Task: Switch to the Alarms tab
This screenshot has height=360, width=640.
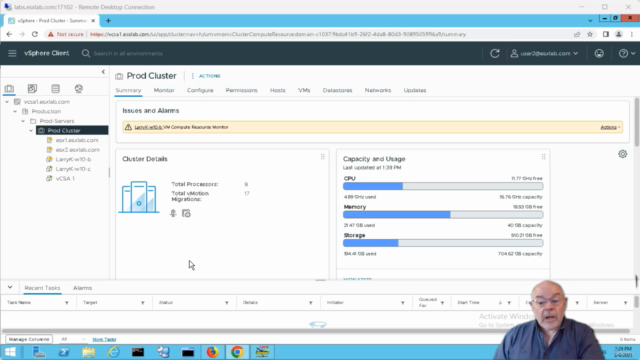Action: [x=82, y=288]
